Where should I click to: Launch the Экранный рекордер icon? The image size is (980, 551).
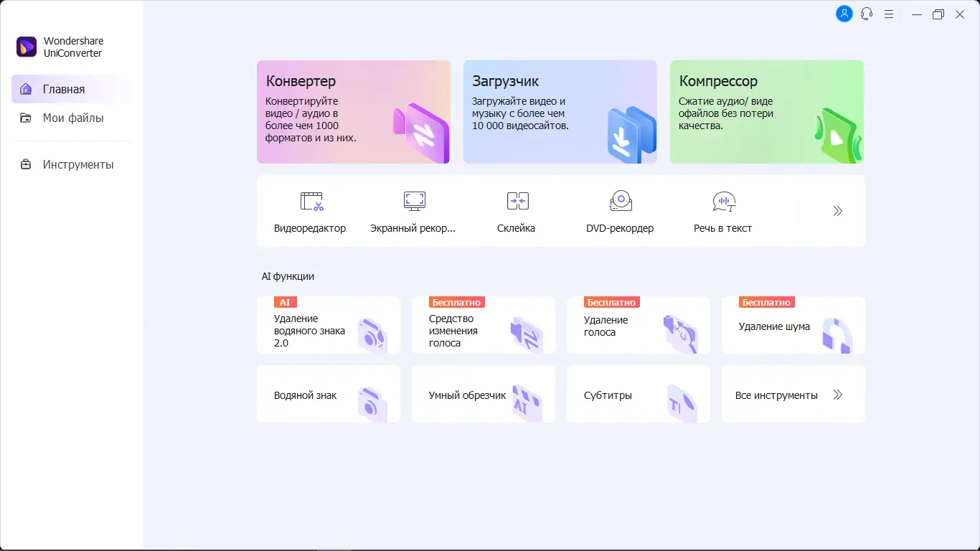(415, 201)
